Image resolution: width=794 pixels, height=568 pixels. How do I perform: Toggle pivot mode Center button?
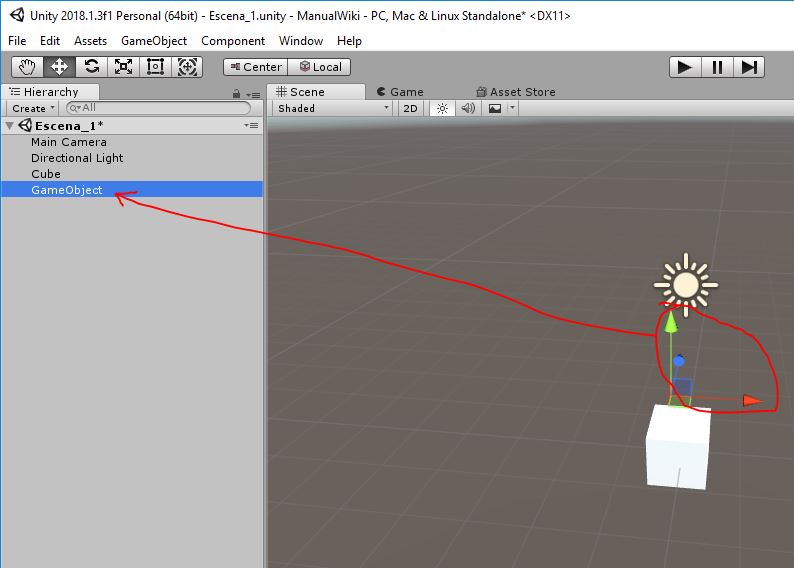click(x=256, y=67)
